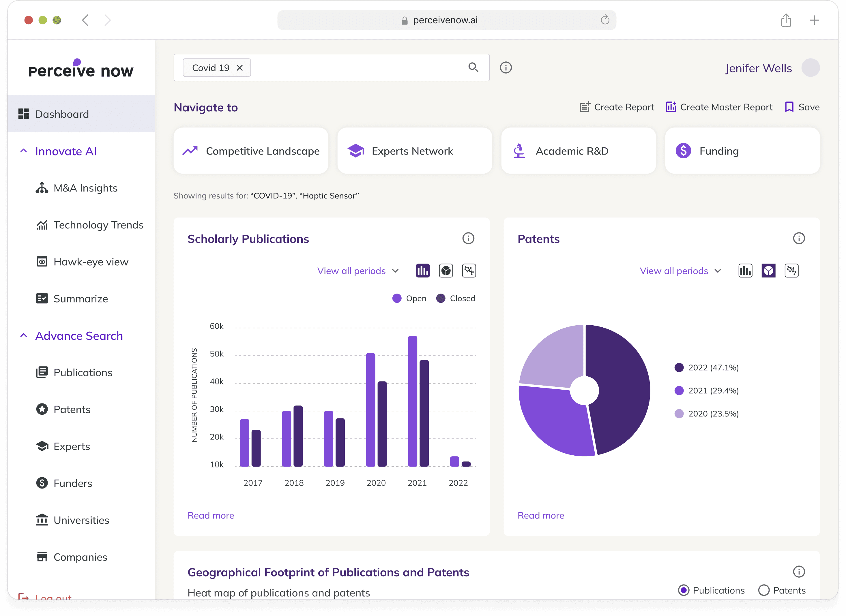The height and width of the screenshot is (616, 846).
Task: Switch Patents card to bar chart view
Action: coord(745,271)
